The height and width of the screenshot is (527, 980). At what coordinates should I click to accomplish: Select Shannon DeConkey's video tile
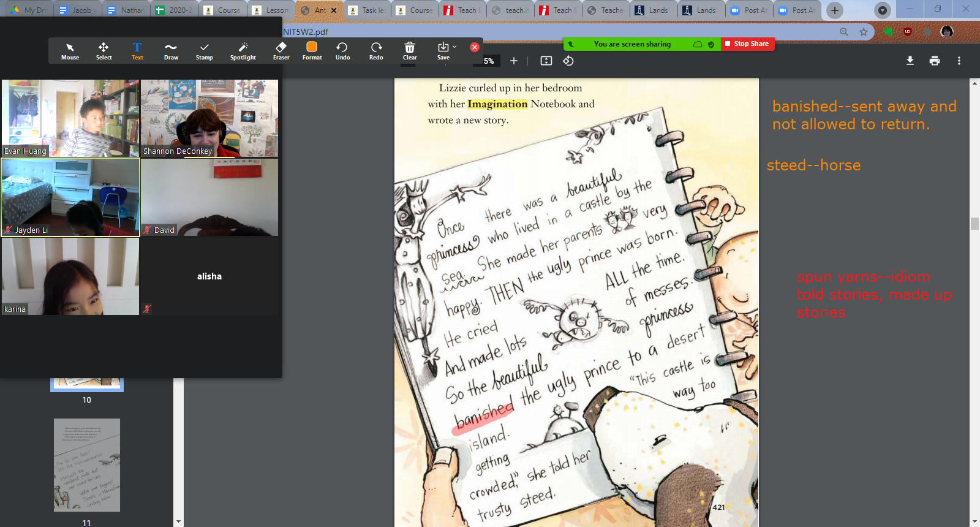(209, 118)
